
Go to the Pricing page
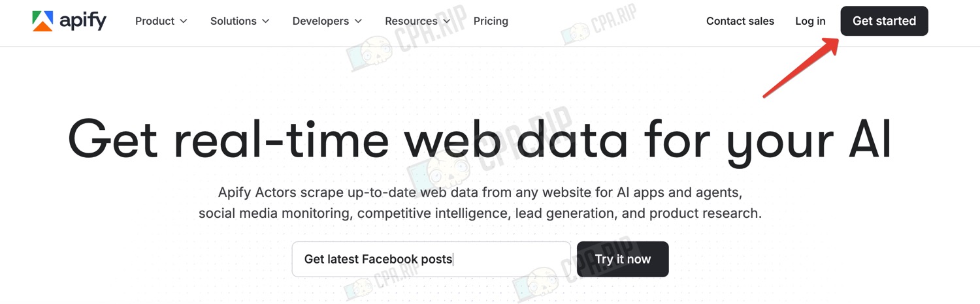(x=491, y=21)
